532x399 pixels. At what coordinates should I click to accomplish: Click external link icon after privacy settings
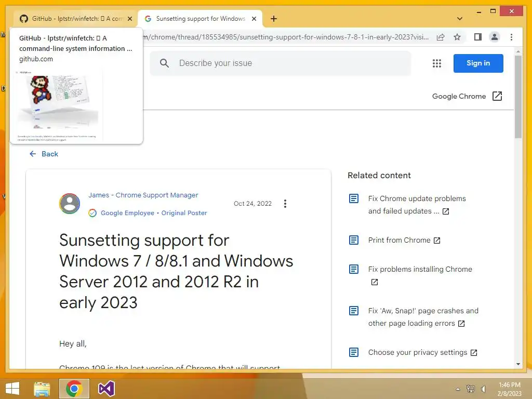[474, 353]
